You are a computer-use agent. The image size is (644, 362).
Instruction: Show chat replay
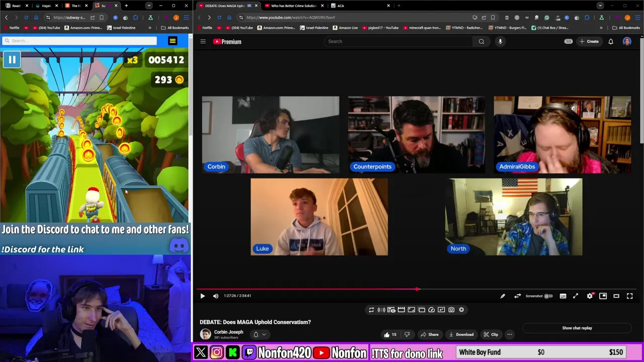pos(577,328)
